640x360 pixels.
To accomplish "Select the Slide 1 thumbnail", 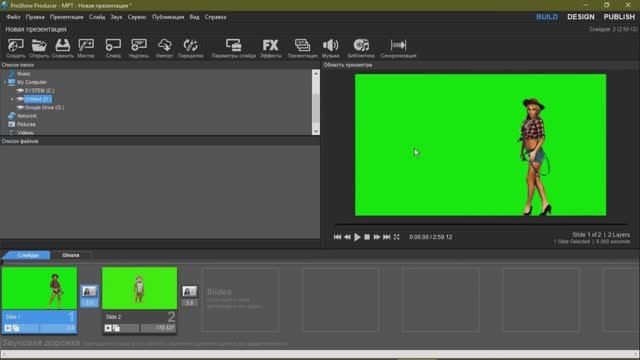I will click(x=39, y=288).
